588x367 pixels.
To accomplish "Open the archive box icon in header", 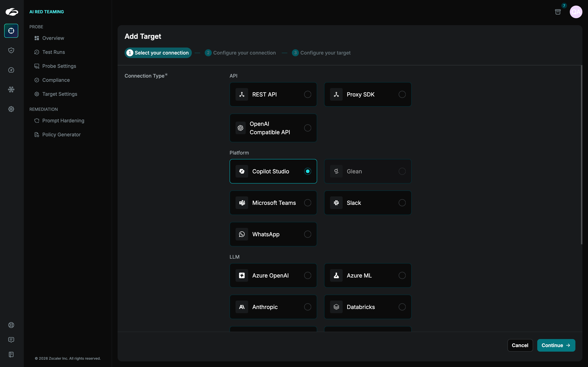I will click(x=558, y=12).
